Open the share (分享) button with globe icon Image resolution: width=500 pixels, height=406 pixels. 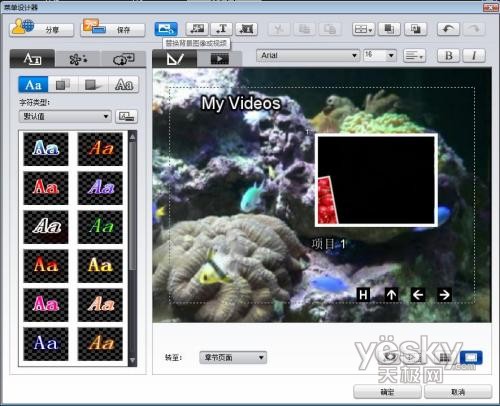coord(42,29)
